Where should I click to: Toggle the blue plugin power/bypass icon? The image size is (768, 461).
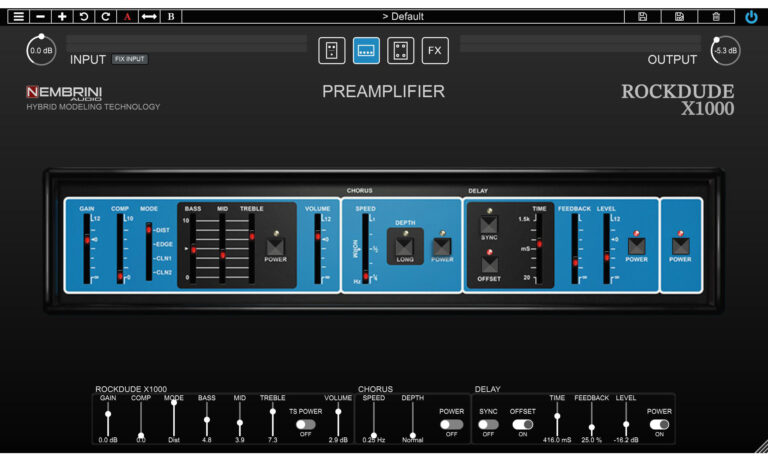tap(751, 17)
